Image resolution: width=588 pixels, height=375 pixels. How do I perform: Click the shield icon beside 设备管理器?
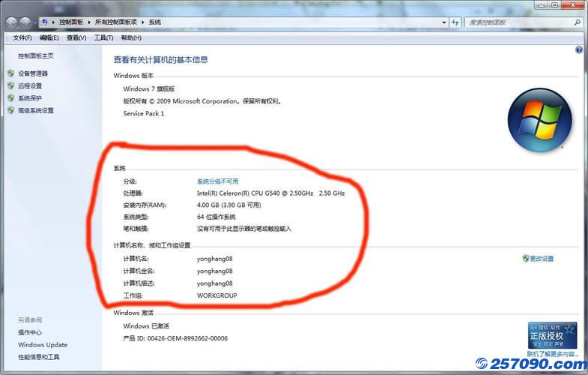click(x=11, y=73)
